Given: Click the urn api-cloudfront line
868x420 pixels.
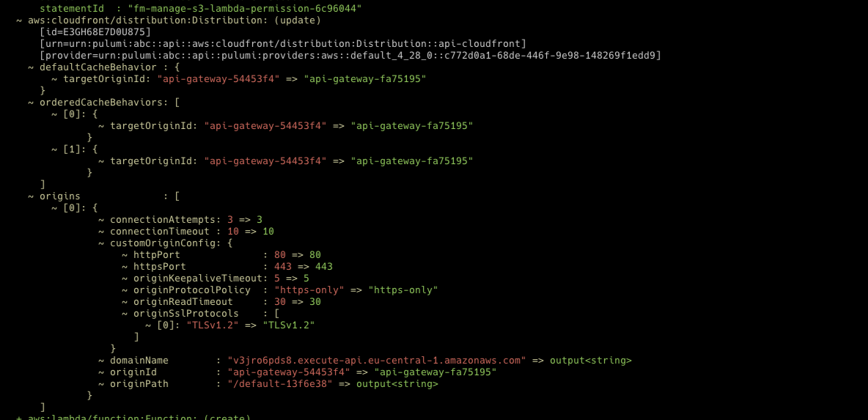Looking at the screenshot, I should pos(282,43).
